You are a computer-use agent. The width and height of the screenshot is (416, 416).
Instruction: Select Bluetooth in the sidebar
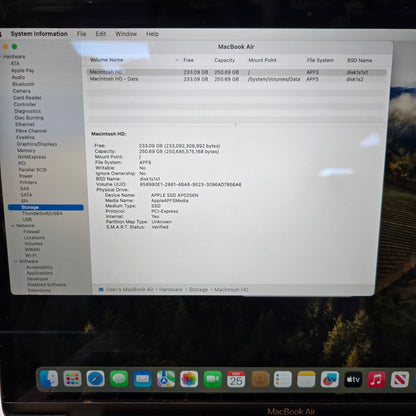[x=23, y=84]
